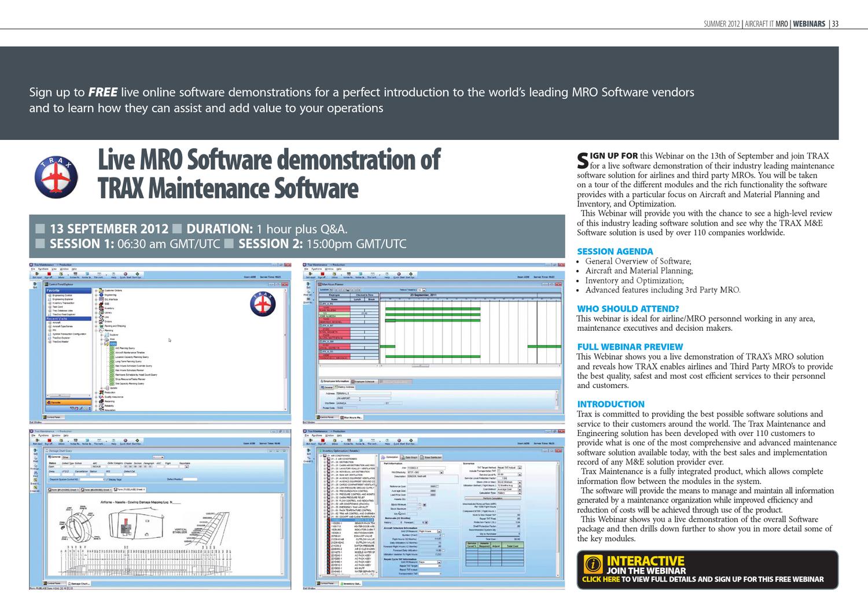
Task: Toggle the checkbox beside Stock Minimum
Action: [419, 505]
